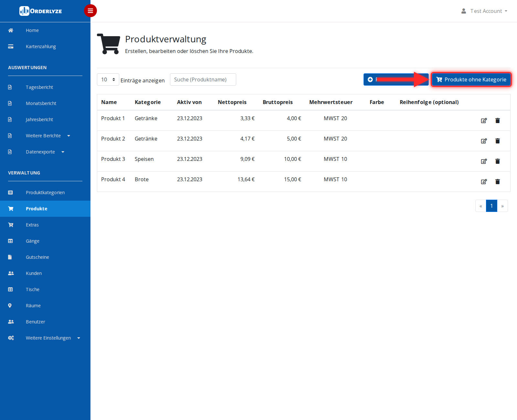Click the Orderlyze logo
Screen dimensions: 517x420
coord(41,11)
